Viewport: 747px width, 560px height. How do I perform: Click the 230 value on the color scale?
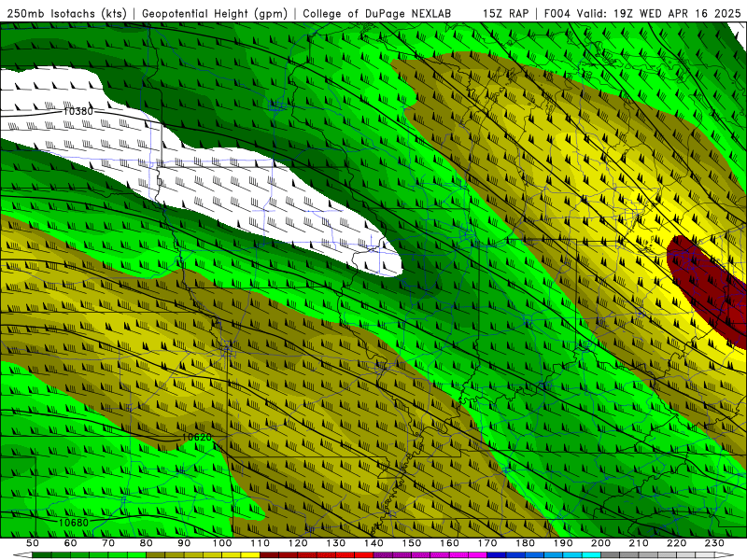[714, 543]
